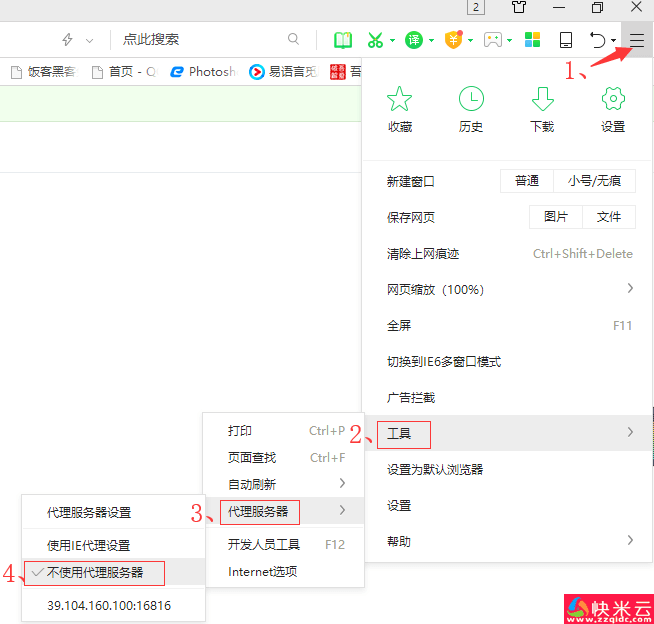This screenshot has height=624, width=654.
Task: Open the hamburger main menu
Action: click(637, 40)
